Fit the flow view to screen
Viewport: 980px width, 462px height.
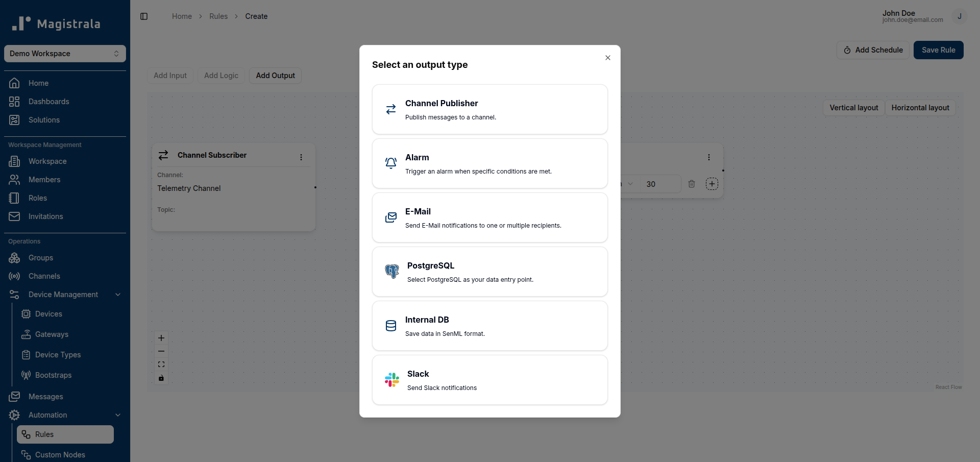[161, 364]
